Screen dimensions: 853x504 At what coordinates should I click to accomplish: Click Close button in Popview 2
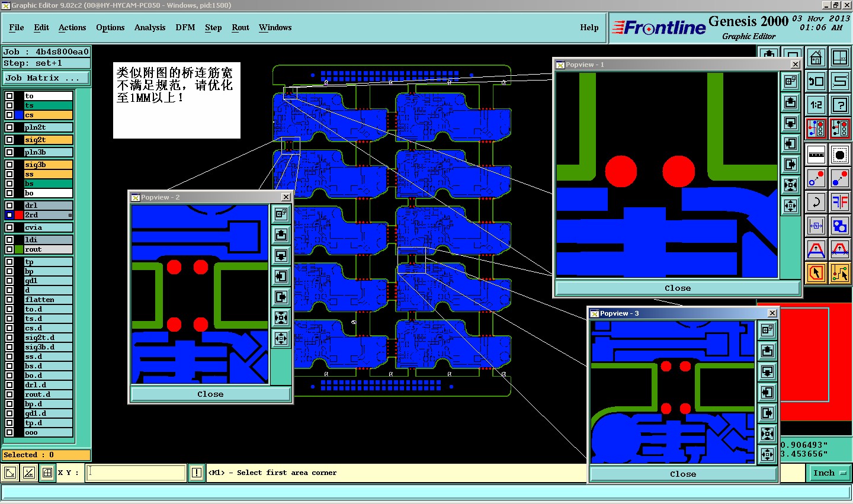(x=210, y=394)
